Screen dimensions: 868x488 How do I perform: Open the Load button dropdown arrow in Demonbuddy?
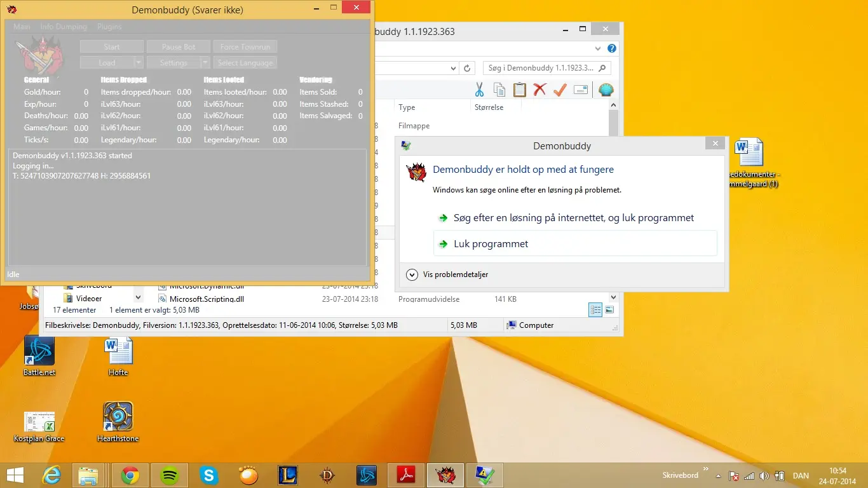point(139,62)
